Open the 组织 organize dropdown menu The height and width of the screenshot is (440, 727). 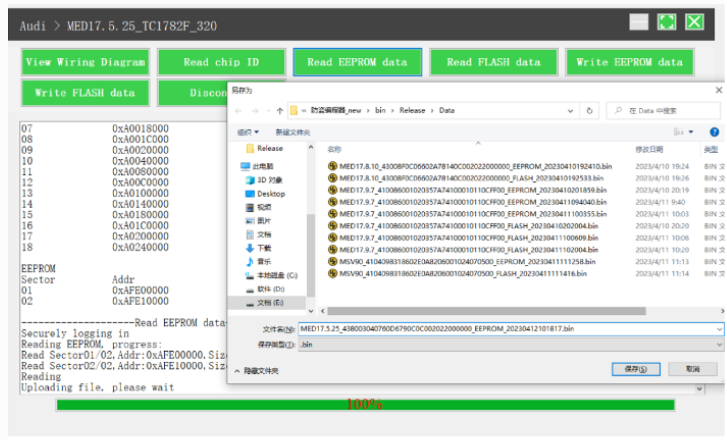tap(247, 131)
